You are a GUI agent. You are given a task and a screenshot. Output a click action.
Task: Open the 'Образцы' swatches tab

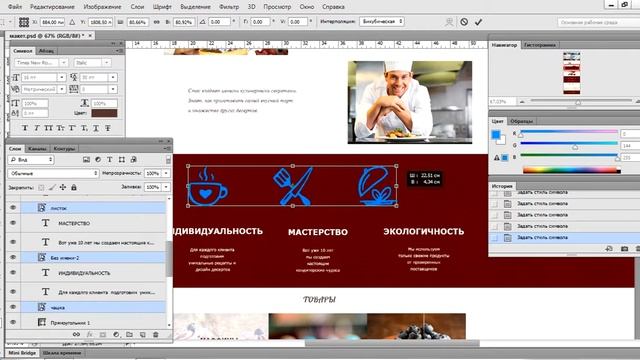[521, 121]
